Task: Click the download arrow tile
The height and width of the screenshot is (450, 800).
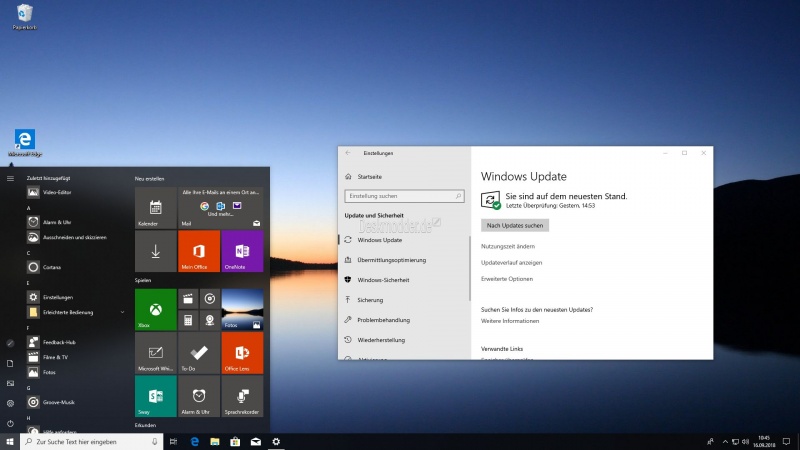Action: coord(156,251)
